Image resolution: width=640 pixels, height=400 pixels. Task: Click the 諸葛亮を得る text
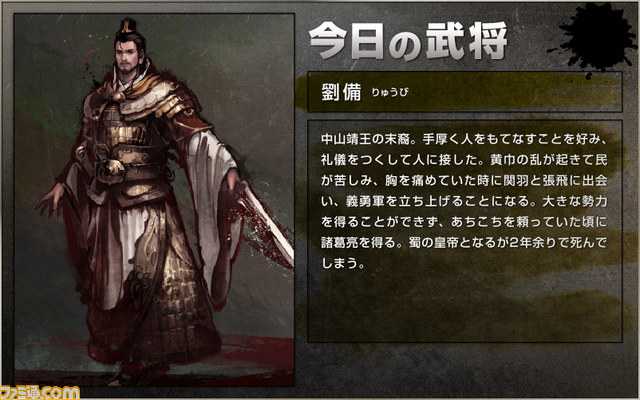point(359,243)
